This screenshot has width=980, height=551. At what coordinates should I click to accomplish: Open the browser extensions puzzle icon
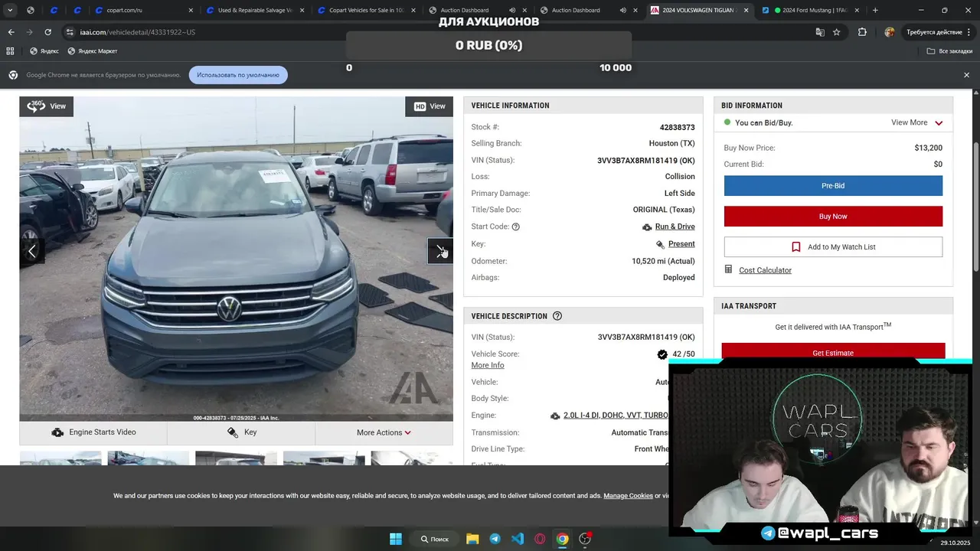862,32
